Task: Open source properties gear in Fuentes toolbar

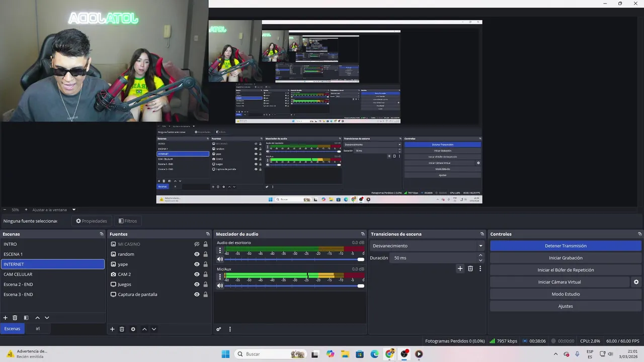Action: point(133,329)
